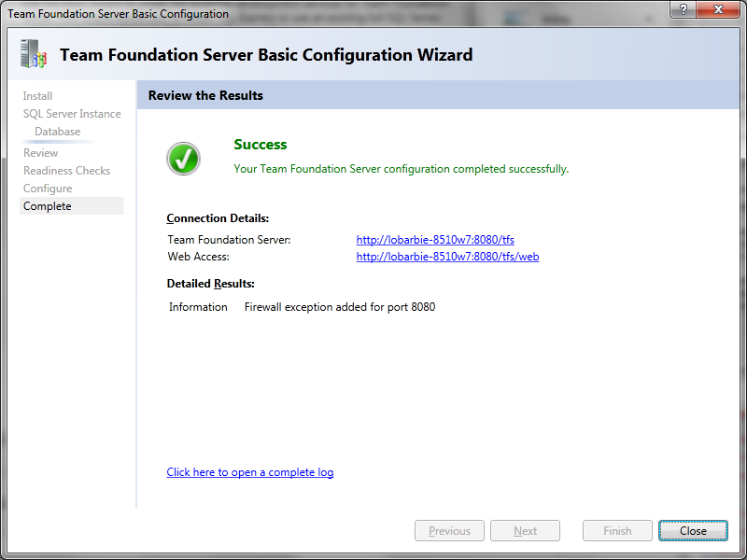Click the Close button
Screen dimensions: 747x560
click(x=693, y=530)
